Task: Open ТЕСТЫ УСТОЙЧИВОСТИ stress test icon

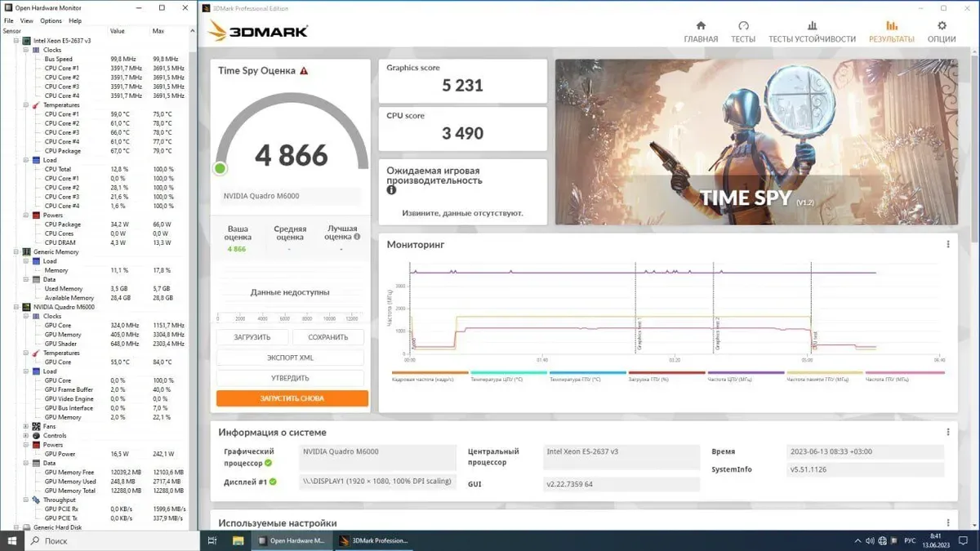Action: pyautogui.click(x=811, y=26)
